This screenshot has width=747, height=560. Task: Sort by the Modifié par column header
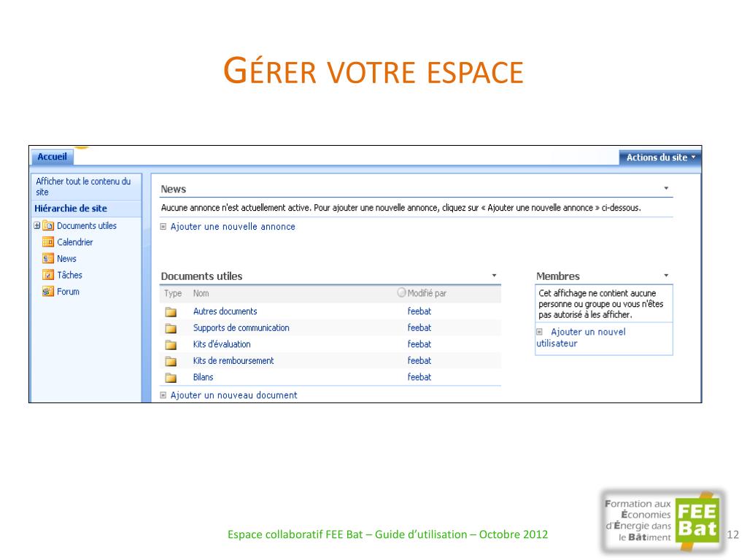[427, 293]
